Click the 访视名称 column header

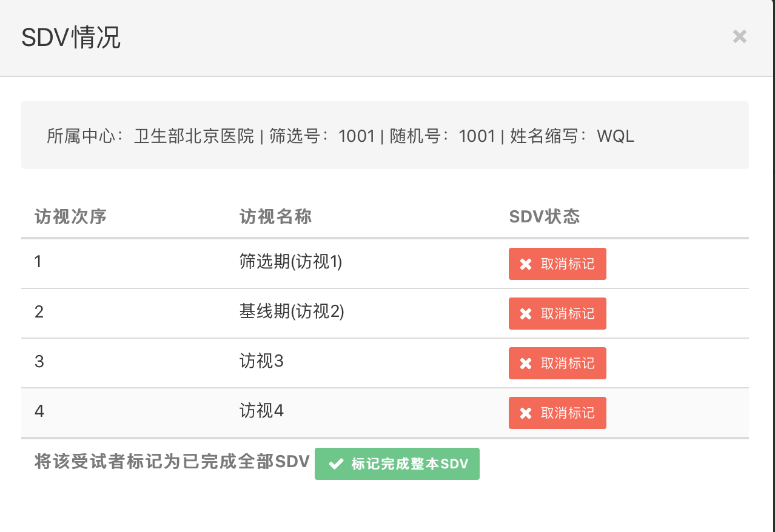coord(276,217)
